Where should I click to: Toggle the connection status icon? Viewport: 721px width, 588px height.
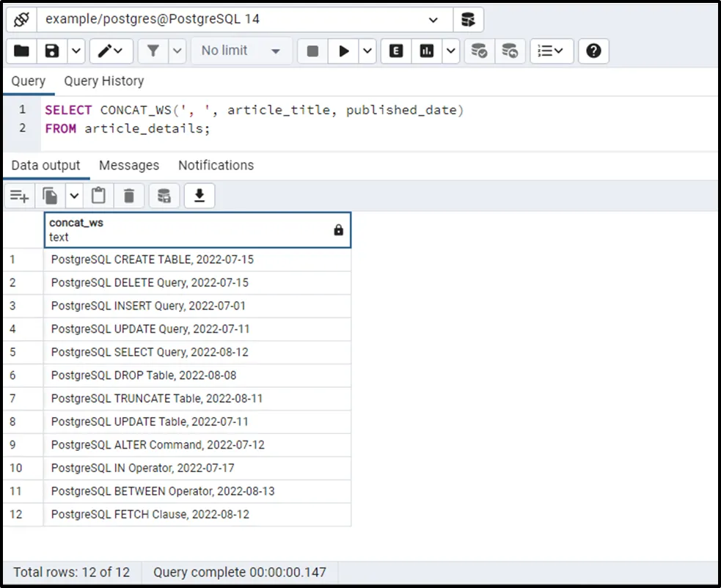pyautogui.click(x=21, y=19)
